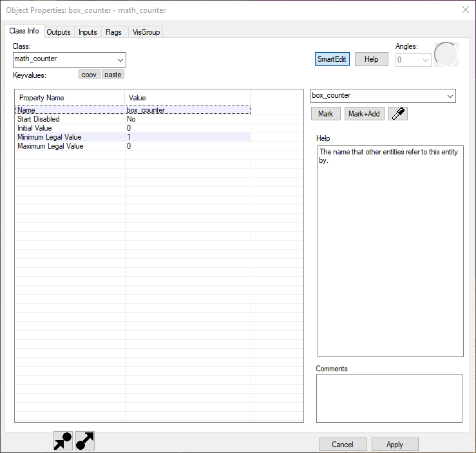Click the dot-with-arrow go from source icon
Screen dimensions: 476x453
point(85,441)
